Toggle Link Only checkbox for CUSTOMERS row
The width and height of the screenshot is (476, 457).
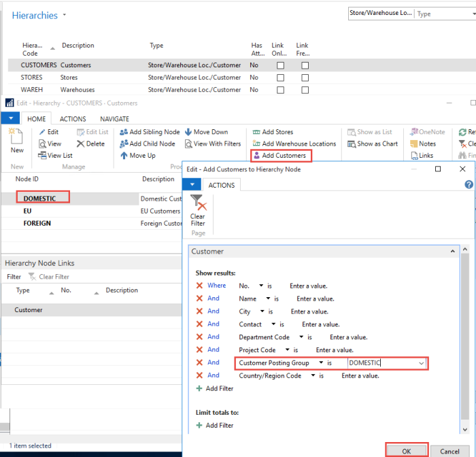click(280, 65)
